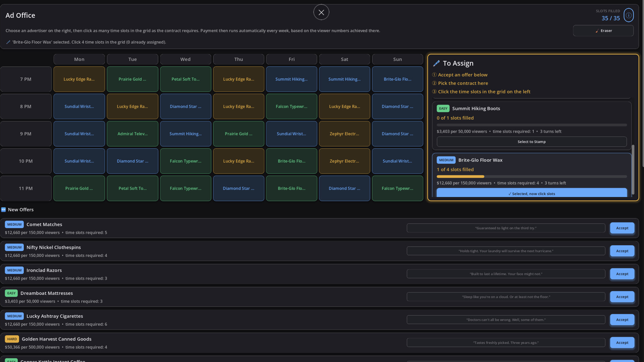
Task: Click the EASY badge on Dreamboat Mattresses
Action: click(11, 293)
